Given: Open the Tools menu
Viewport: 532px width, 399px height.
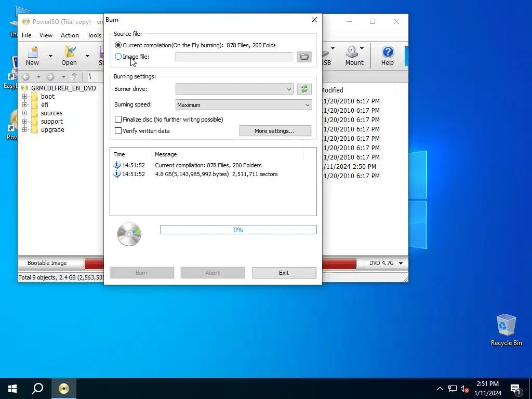Looking at the screenshot, I should pyautogui.click(x=94, y=35).
